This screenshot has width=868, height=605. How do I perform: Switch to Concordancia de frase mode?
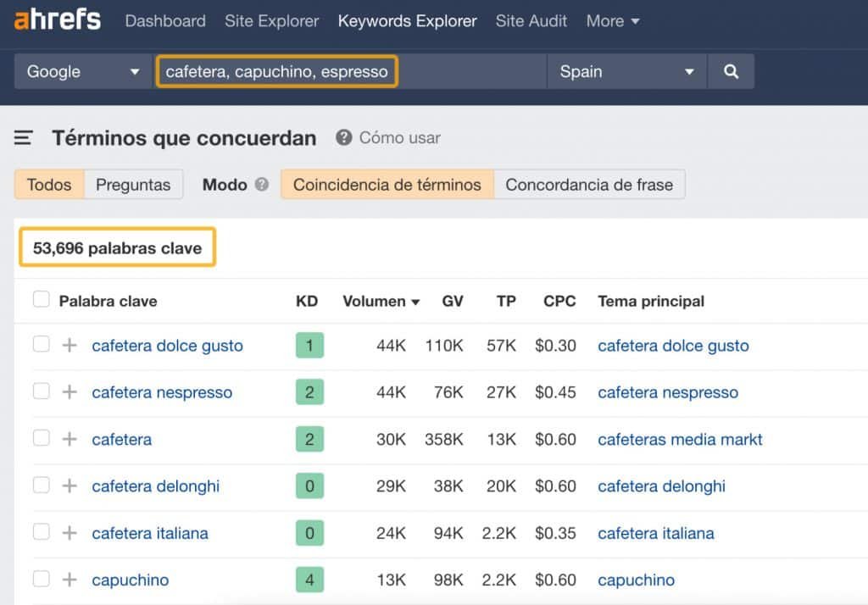pyautogui.click(x=590, y=185)
